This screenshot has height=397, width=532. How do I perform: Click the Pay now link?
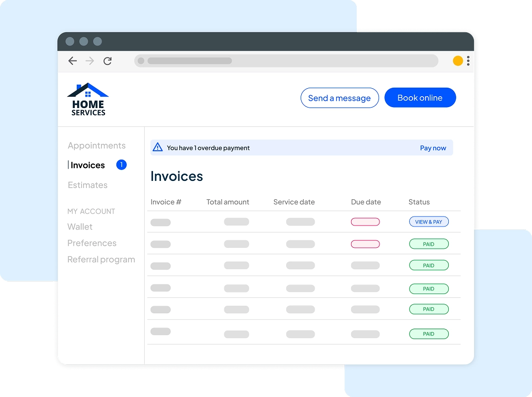coord(433,148)
